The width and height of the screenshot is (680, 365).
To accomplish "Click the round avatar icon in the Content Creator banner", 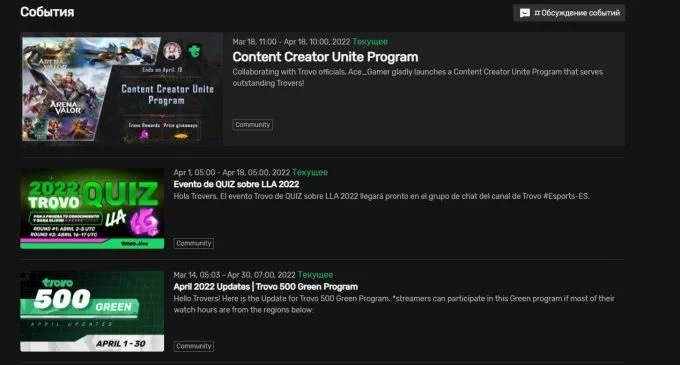I will pos(172,51).
